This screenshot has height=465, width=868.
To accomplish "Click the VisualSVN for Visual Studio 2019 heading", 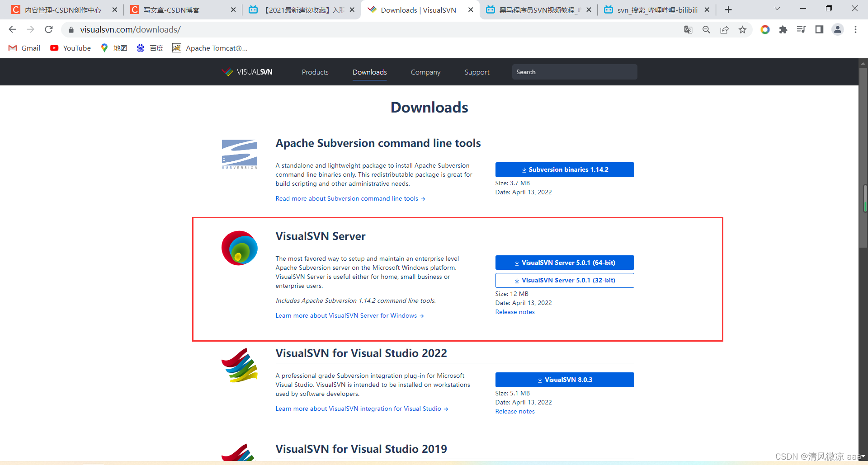I will tap(361, 449).
